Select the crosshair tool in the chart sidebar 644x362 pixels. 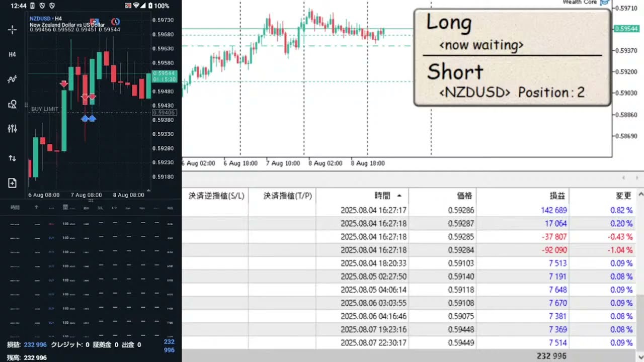tap(13, 30)
